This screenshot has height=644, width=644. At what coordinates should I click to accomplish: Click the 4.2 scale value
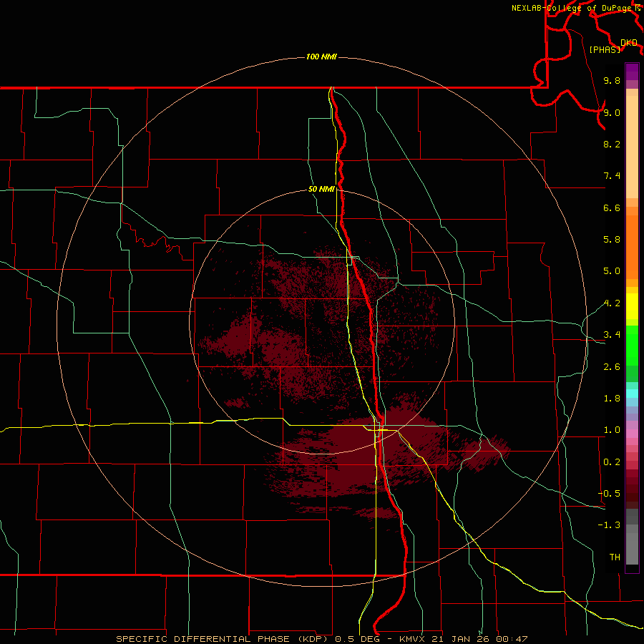point(612,303)
